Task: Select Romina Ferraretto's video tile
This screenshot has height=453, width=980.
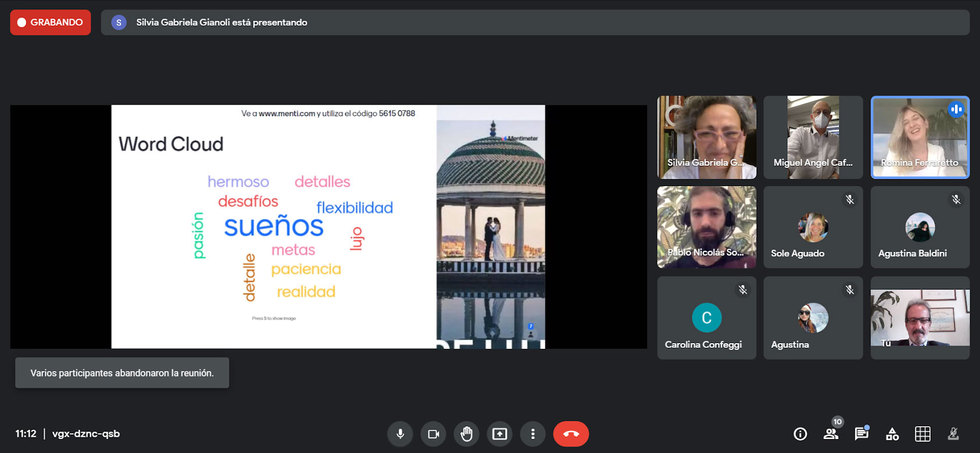Action: [919, 137]
